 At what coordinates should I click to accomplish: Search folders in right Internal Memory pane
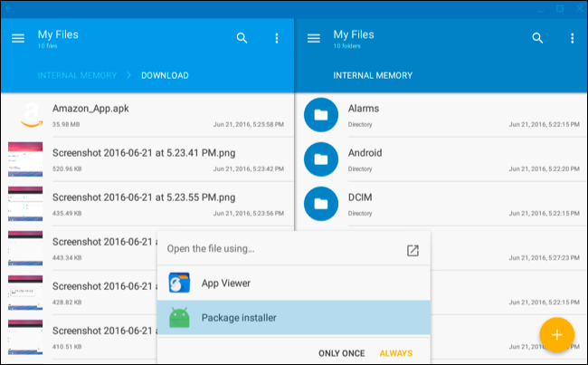[x=537, y=38]
